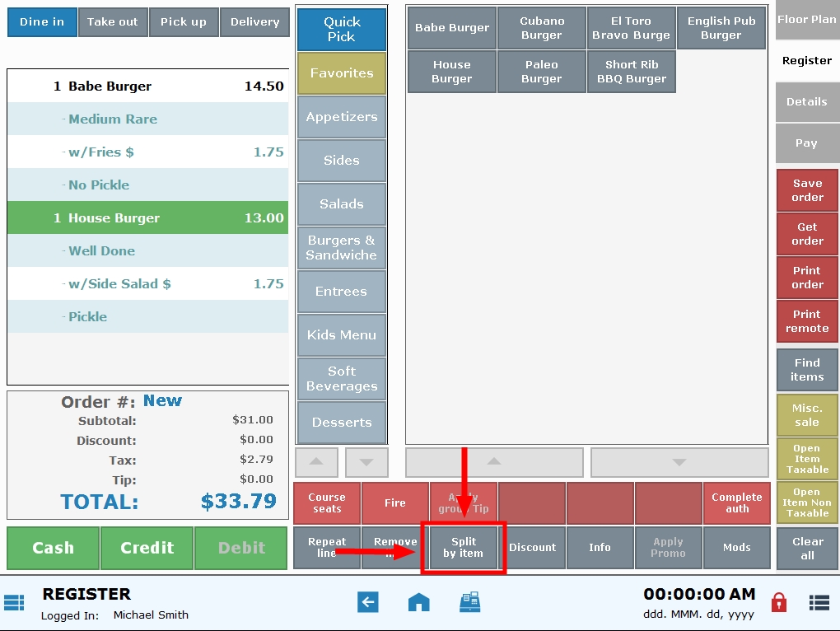Tap the Cash payment button
The width and height of the screenshot is (840, 631).
pyautogui.click(x=52, y=548)
